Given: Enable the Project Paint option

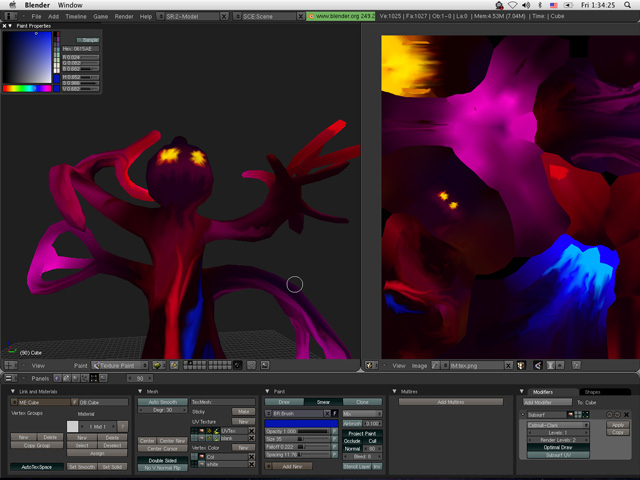Looking at the screenshot, I should 362,433.
